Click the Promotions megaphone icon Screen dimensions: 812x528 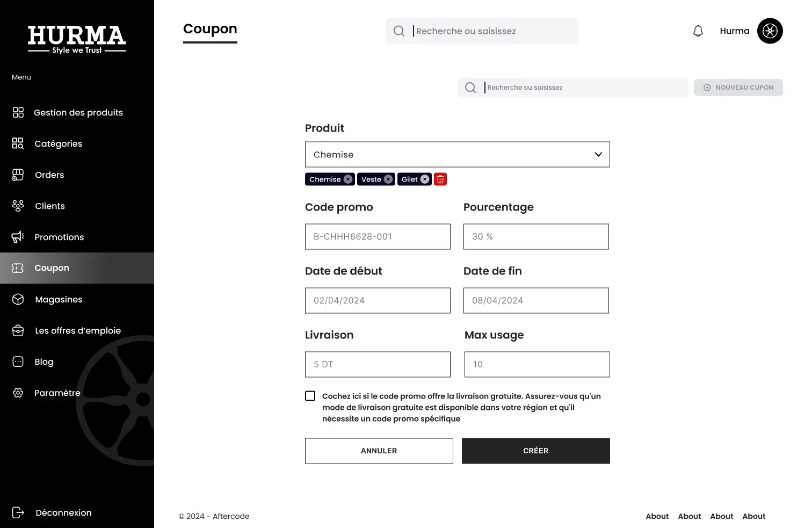(18, 237)
